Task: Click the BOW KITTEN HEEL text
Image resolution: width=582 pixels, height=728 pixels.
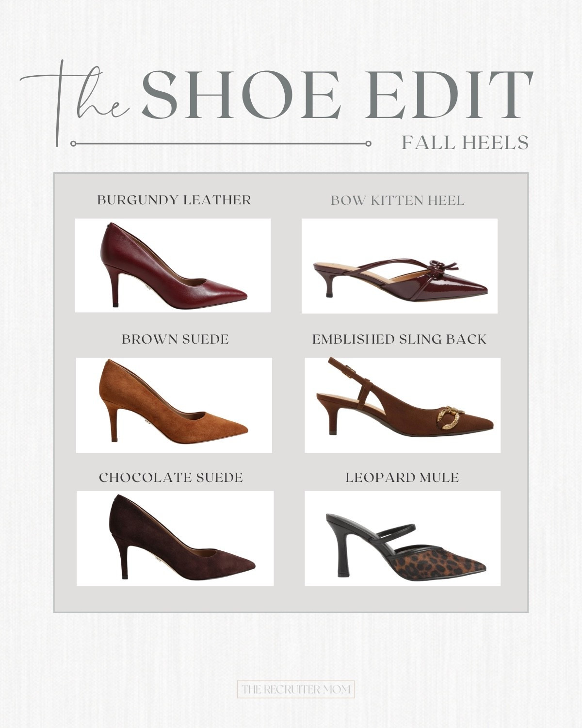Action: 398,200
